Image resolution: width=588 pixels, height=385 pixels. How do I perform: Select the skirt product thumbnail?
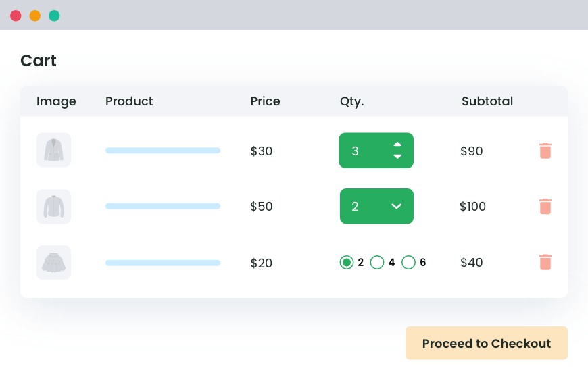click(x=53, y=262)
